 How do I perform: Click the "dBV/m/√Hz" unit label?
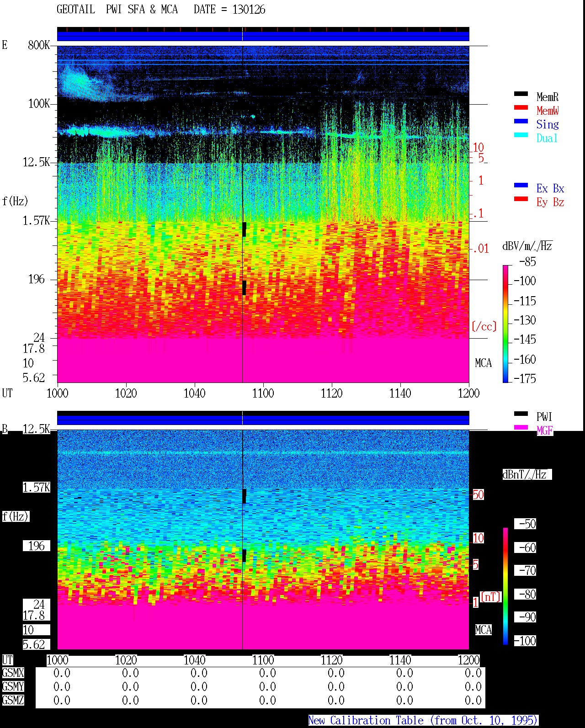(527, 246)
